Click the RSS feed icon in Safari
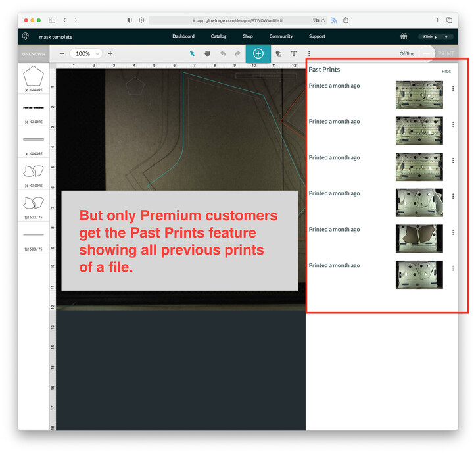The height and width of the screenshot is (454, 476). [334, 20]
